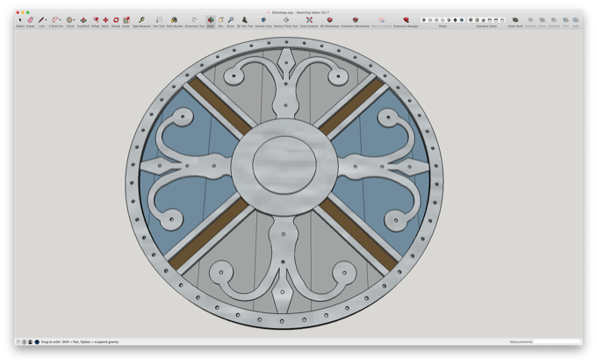Open the Extension Warehouse
The height and width of the screenshot is (364, 597).
coord(356,20)
